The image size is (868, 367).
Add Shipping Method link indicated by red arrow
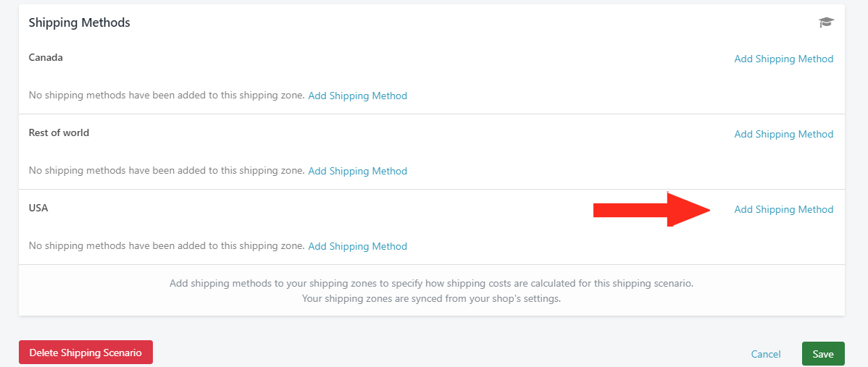(x=783, y=209)
